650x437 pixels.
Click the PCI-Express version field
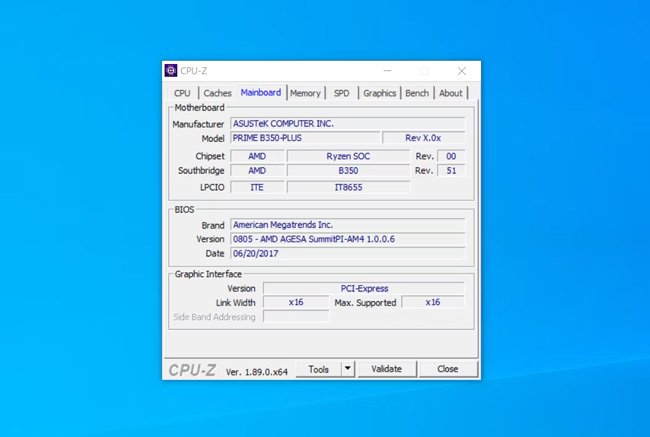tap(364, 289)
